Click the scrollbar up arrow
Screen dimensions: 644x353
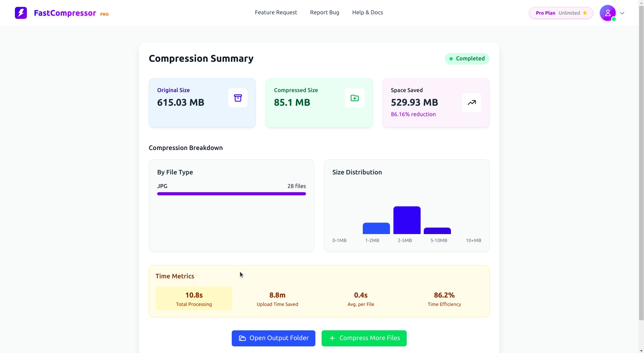641,2
